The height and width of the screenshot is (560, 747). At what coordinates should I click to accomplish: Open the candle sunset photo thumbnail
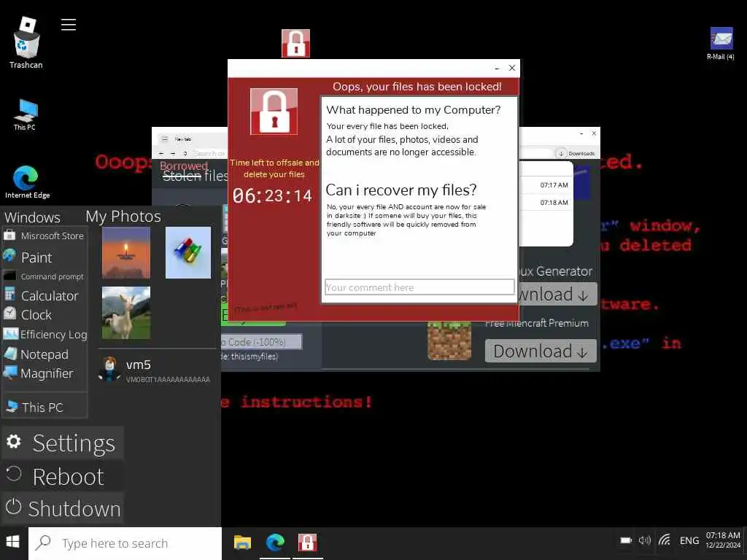coord(125,252)
